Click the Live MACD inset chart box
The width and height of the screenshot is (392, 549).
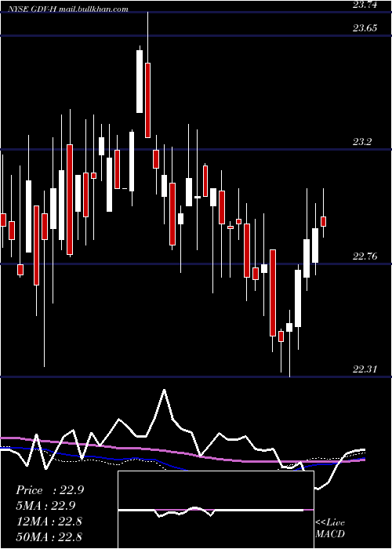[216, 510]
